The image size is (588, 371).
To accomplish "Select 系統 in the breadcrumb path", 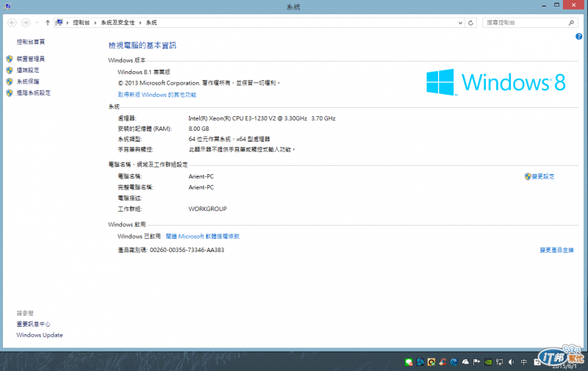I will click(x=151, y=23).
